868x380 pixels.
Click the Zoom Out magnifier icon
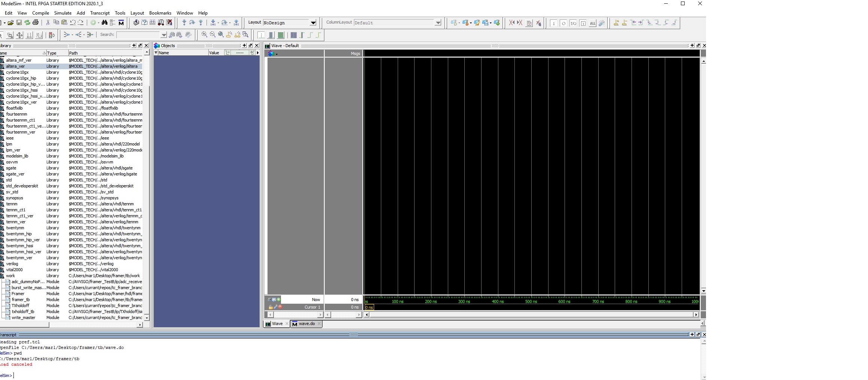(x=213, y=35)
